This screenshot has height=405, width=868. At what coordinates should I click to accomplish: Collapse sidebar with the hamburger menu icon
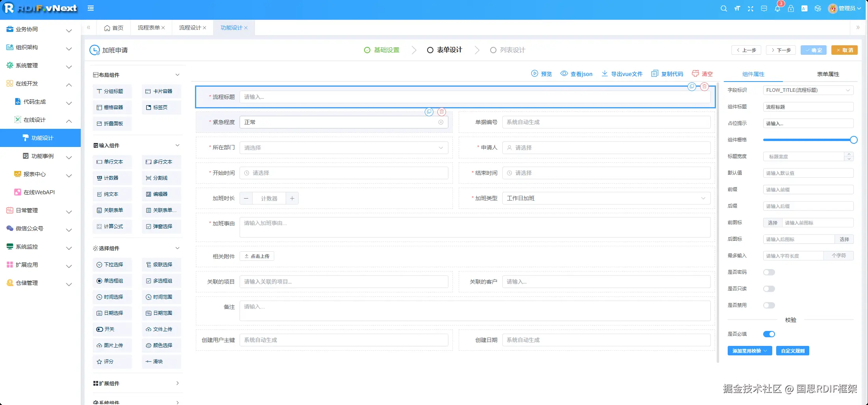(x=91, y=8)
